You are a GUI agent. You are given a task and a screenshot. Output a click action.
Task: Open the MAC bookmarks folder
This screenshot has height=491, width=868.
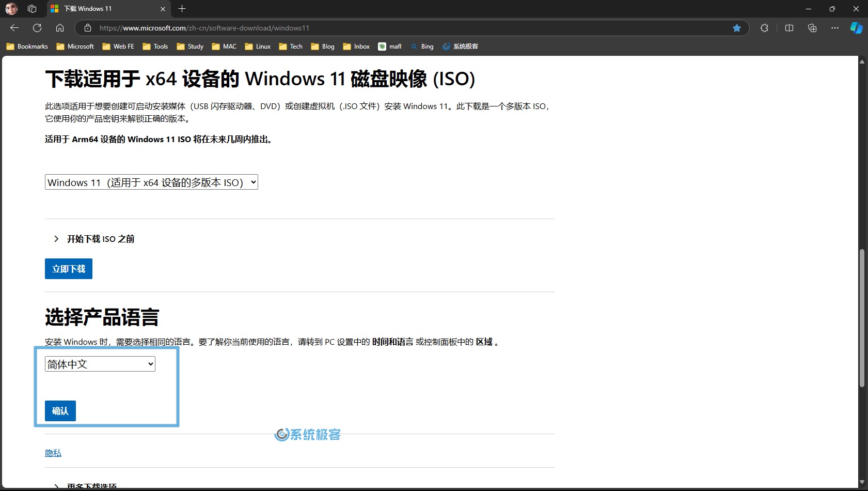[x=224, y=47]
